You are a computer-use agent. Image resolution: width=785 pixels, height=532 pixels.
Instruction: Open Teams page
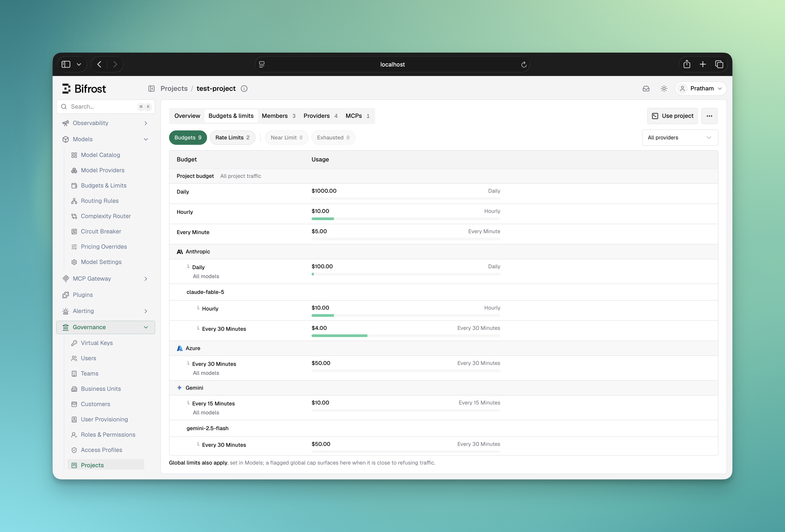[x=89, y=373]
